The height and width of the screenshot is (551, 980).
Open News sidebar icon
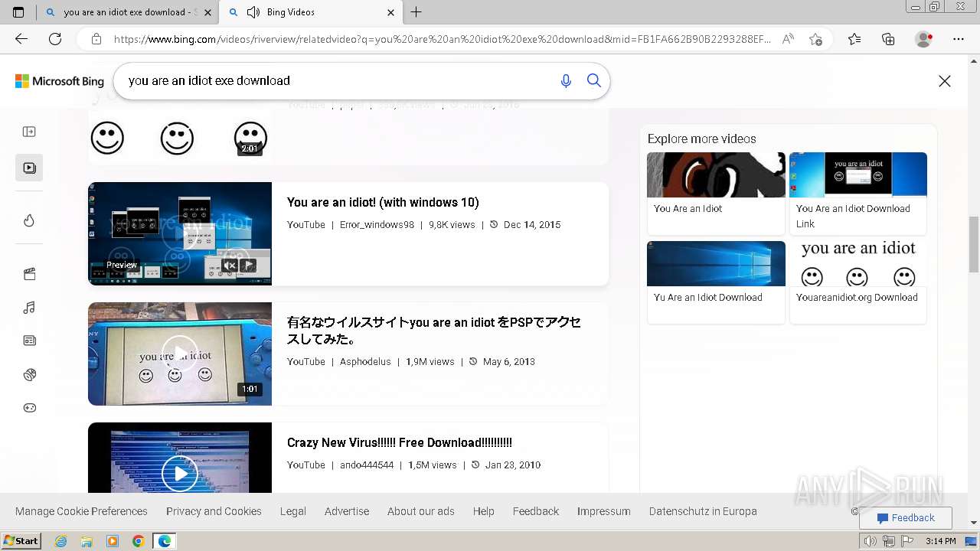[x=29, y=341]
